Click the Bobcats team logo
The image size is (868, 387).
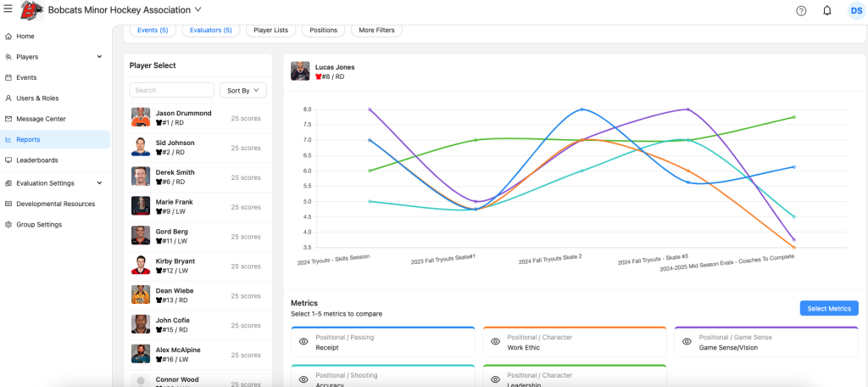(x=31, y=10)
